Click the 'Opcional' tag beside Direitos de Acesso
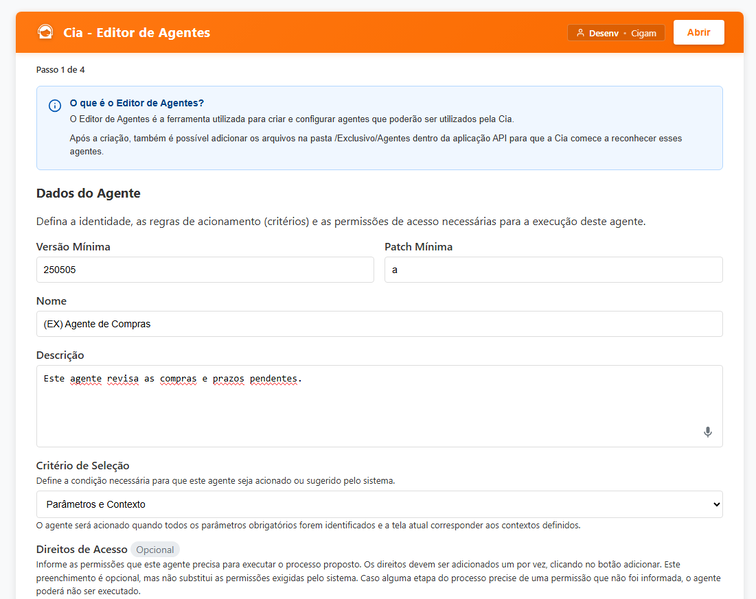 click(155, 550)
